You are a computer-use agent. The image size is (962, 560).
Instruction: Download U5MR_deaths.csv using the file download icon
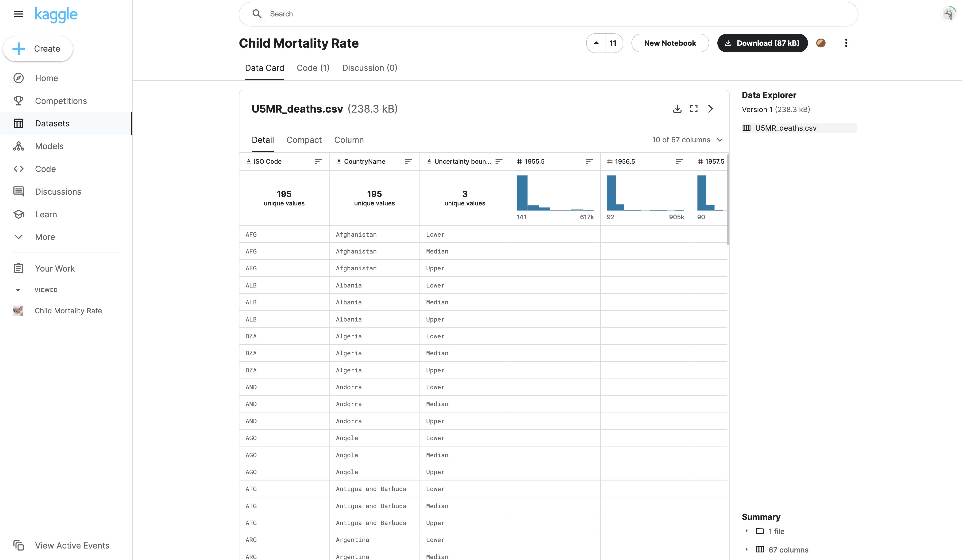click(x=677, y=109)
